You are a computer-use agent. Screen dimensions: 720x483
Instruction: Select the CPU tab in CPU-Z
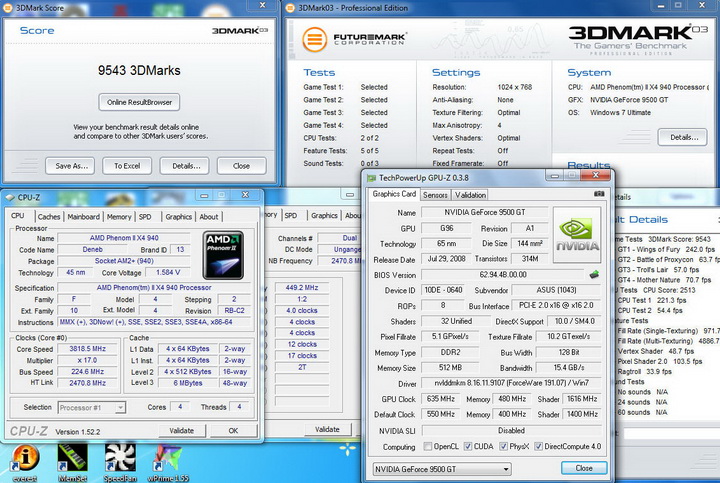[18, 215]
